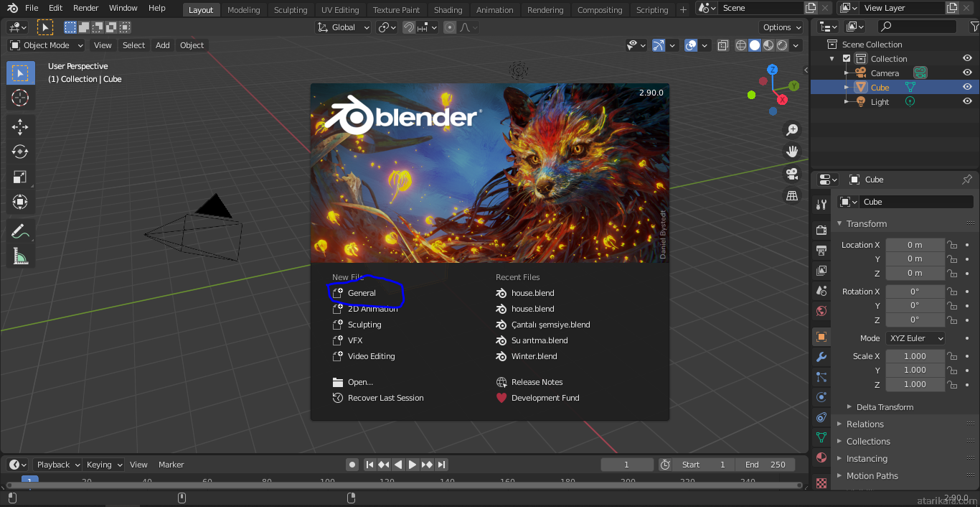Image resolution: width=980 pixels, height=507 pixels.
Task: Click the Blender logo menu icon
Action: click(x=11, y=8)
